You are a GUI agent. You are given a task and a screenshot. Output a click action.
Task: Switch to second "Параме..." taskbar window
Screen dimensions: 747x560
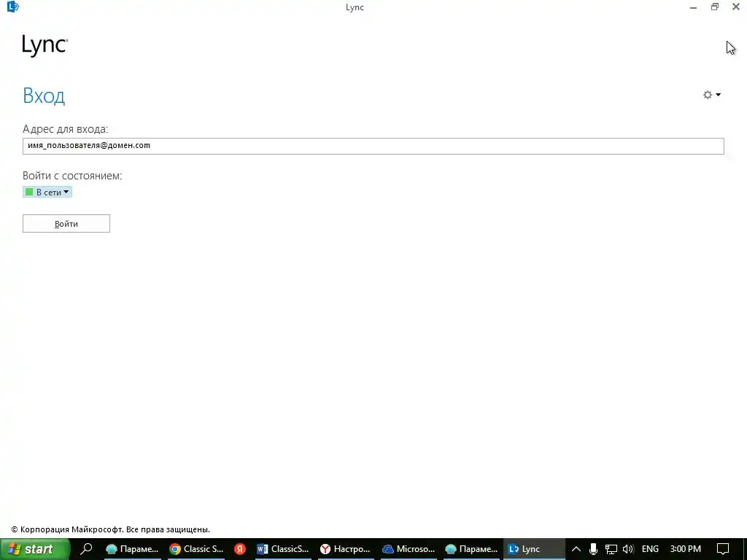click(472, 549)
